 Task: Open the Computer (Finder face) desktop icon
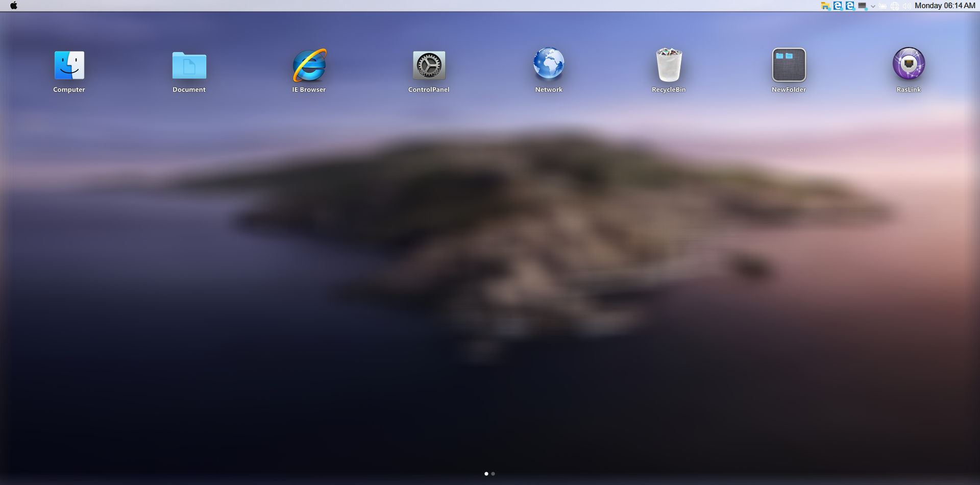tap(69, 65)
